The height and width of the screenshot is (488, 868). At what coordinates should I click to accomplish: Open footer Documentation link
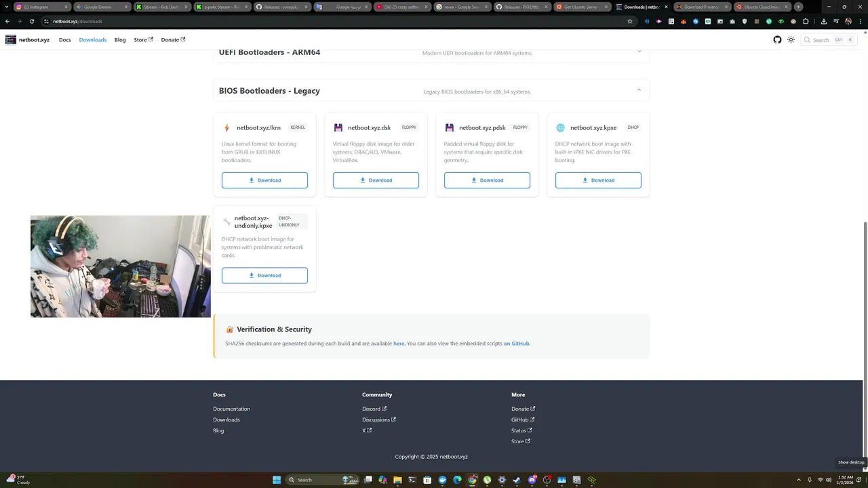231,409
